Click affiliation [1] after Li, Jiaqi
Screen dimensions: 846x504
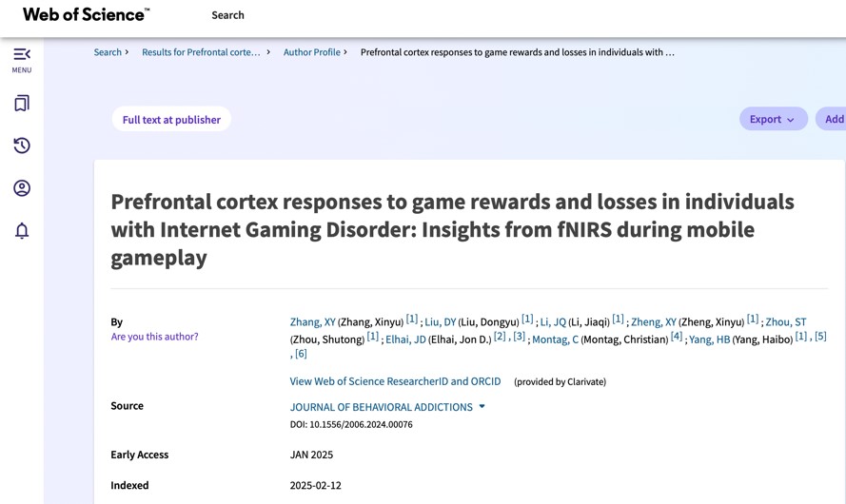point(618,320)
